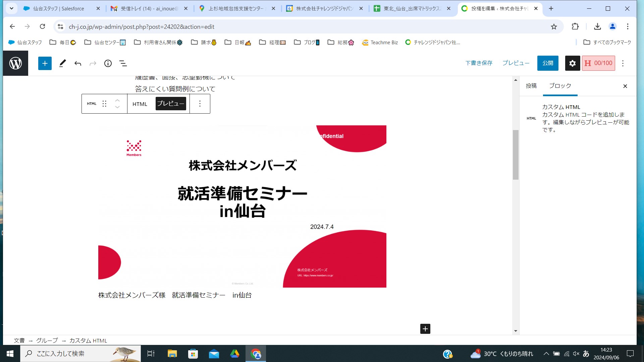Image resolution: width=644 pixels, height=362 pixels.
Task: Open the browser tab search dropdown
Action: pos(11,8)
